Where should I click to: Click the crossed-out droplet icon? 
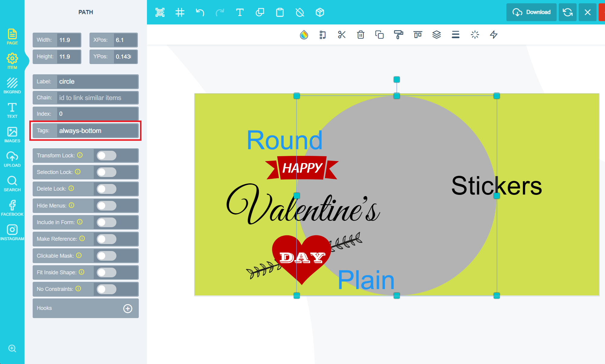point(300,12)
